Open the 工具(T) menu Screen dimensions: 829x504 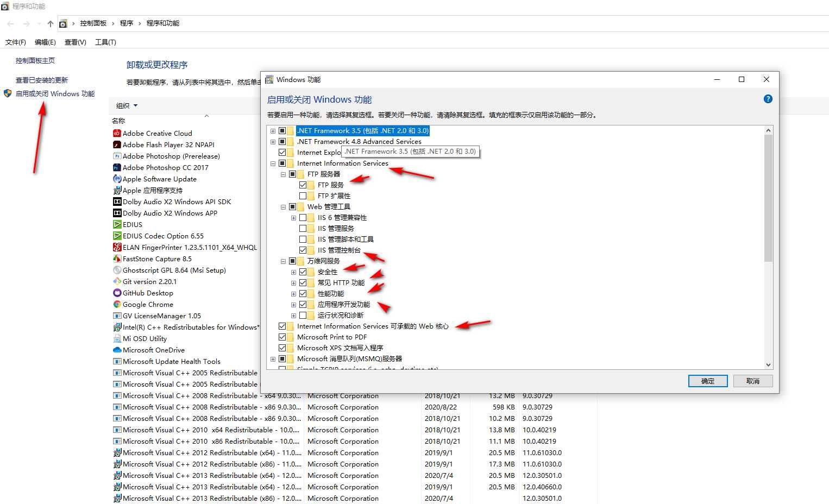point(105,42)
